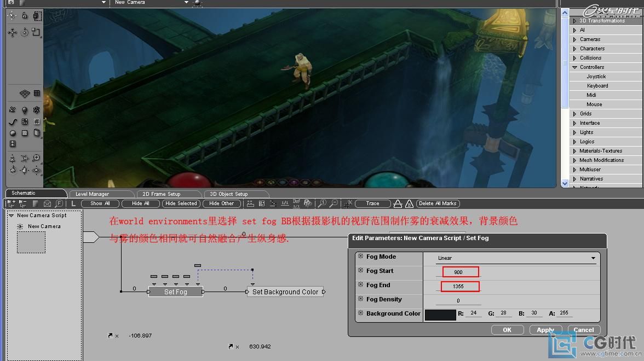Screen dimensions: 644x361
Task: Click Cancel in Edit Parameters dialog
Action: 584,330
